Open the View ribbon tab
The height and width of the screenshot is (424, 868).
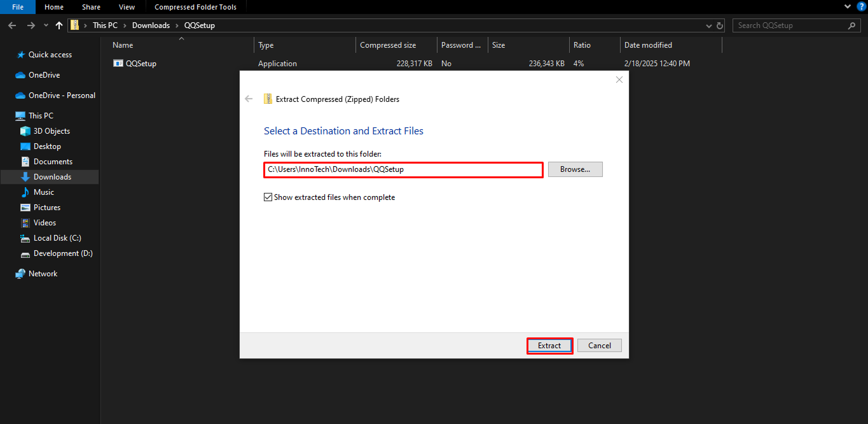(x=127, y=7)
